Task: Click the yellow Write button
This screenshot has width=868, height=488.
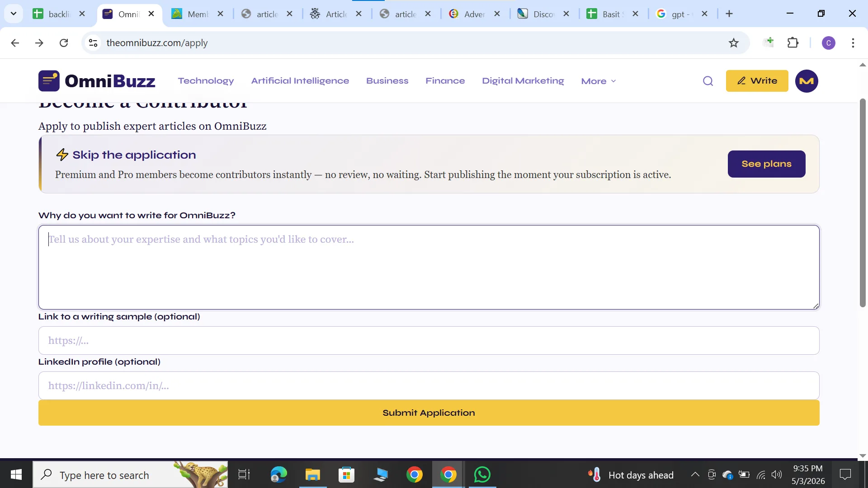Action: click(x=757, y=81)
